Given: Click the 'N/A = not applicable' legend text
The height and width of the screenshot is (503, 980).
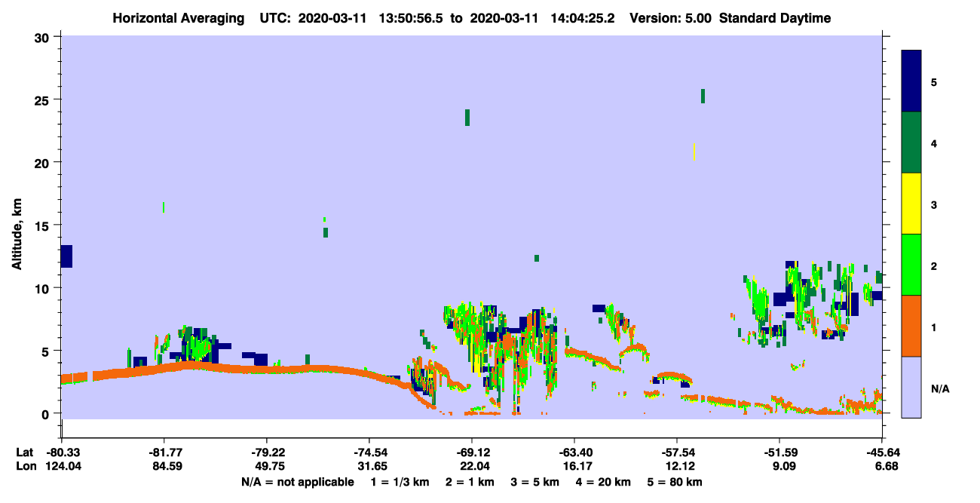Looking at the screenshot, I should (x=298, y=482).
